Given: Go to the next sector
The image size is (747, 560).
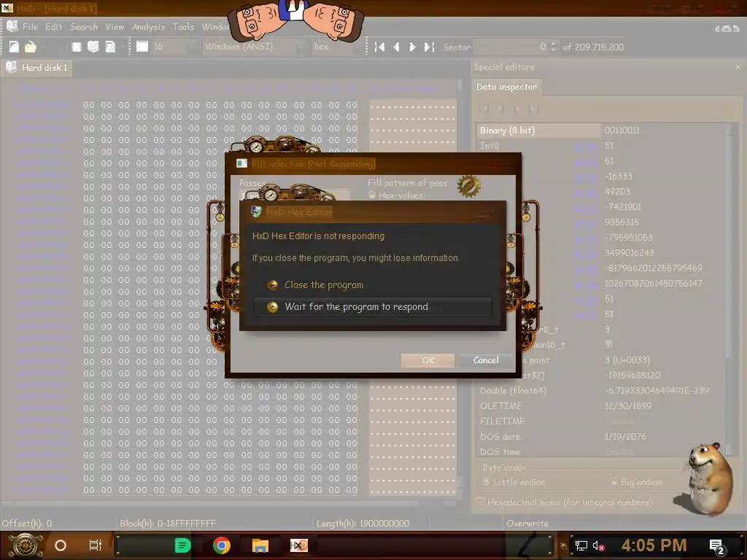Looking at the screenshot, I should pos(413,47).
